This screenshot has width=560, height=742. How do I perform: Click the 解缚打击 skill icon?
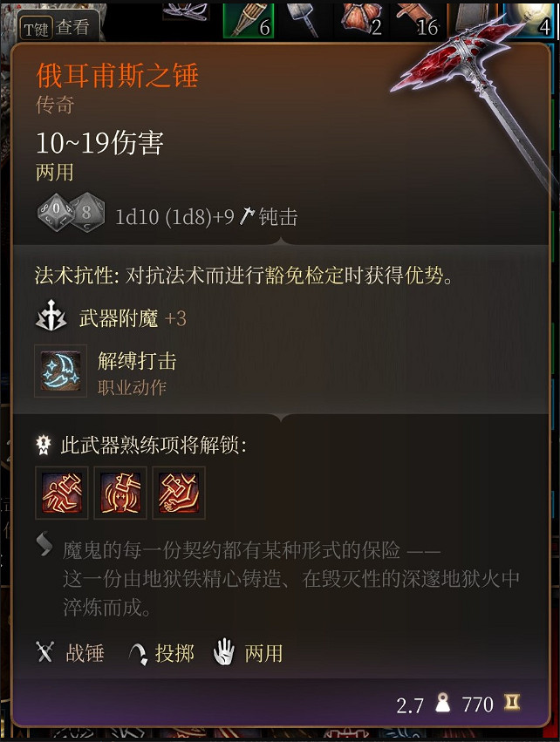tap(60, 370)
